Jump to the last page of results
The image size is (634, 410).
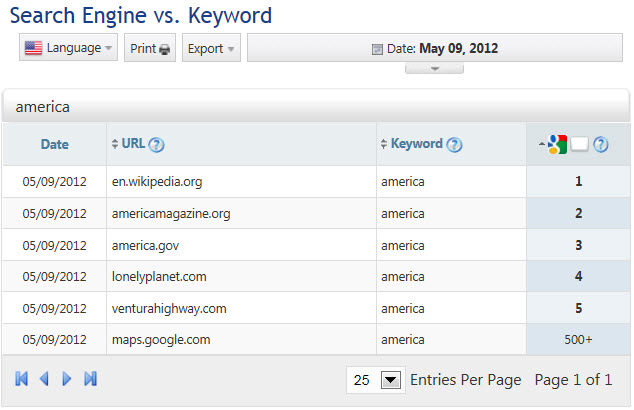tap(90, 379)
